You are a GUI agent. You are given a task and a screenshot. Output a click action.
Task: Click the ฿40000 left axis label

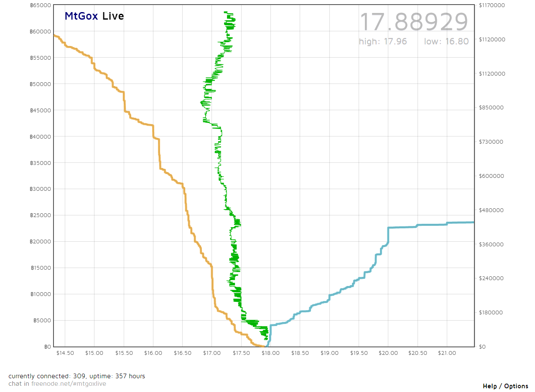(x=41, y=137)
